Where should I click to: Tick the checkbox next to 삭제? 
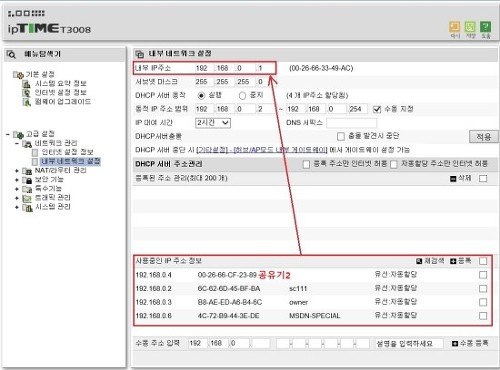(483, 179)
